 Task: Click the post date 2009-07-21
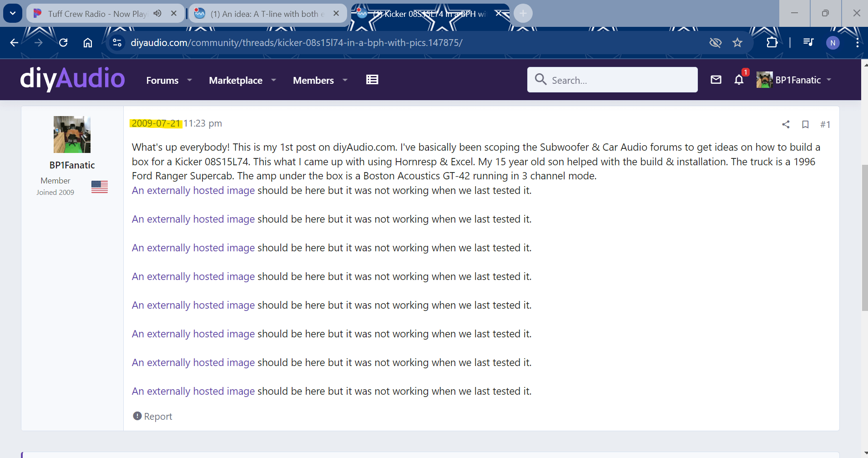[x=156, y=123]
